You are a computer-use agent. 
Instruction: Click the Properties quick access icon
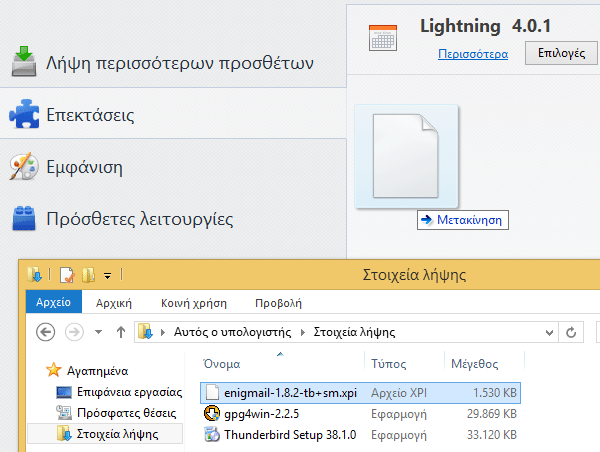67,275
